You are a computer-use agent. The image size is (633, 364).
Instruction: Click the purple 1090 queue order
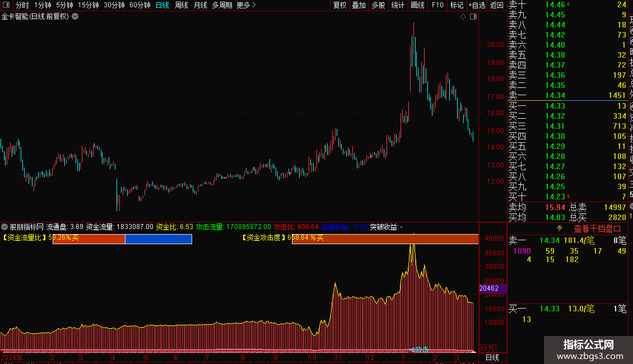coord(522,251)
